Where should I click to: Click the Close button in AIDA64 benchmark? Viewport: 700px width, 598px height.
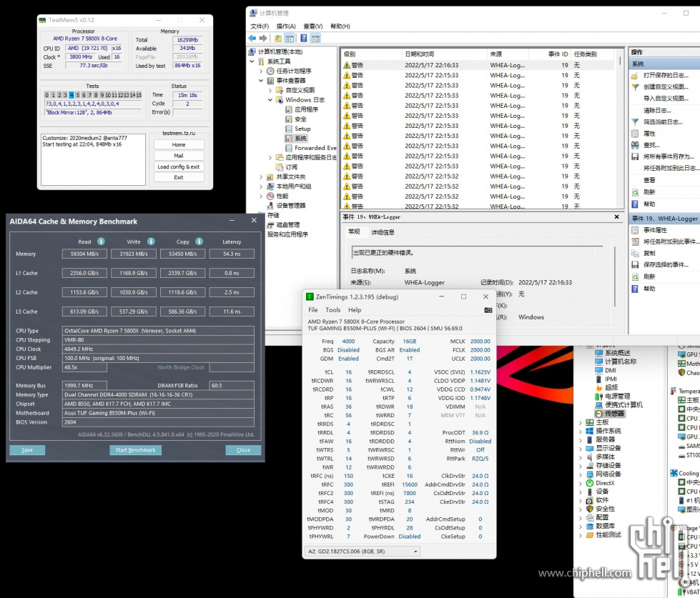coord(243,450)
